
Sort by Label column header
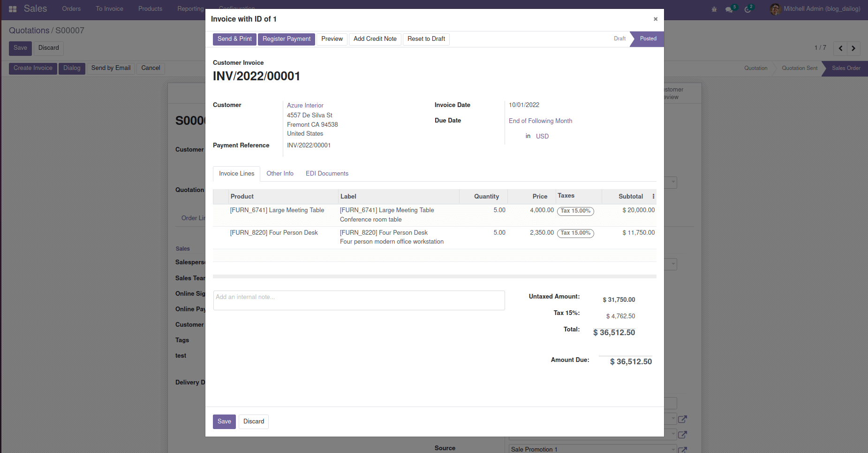[399, 197]
